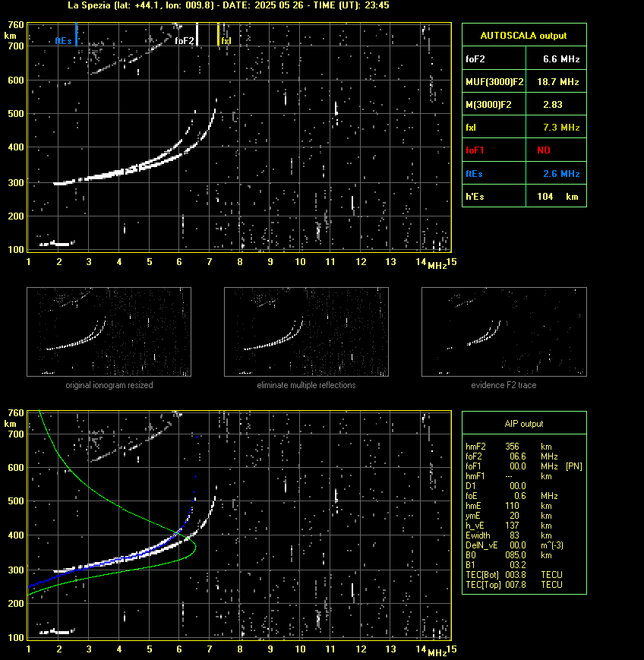Click the 760 km axis label, bottom ionogram
Screen dimensions: 644x660
coord(16,413)
